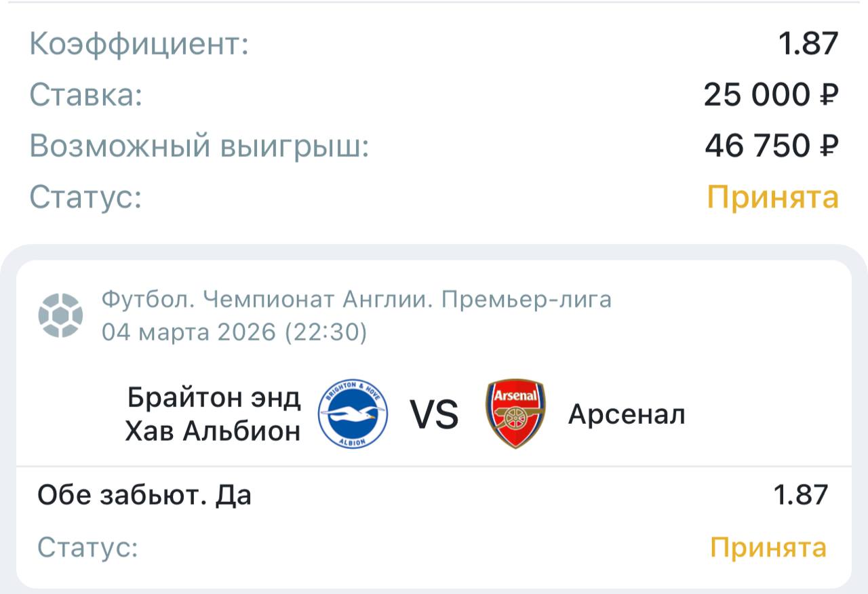This screenshot has height=594, width=868.
Task: Click the football sport icon
Action: click(x=60, y=315)
